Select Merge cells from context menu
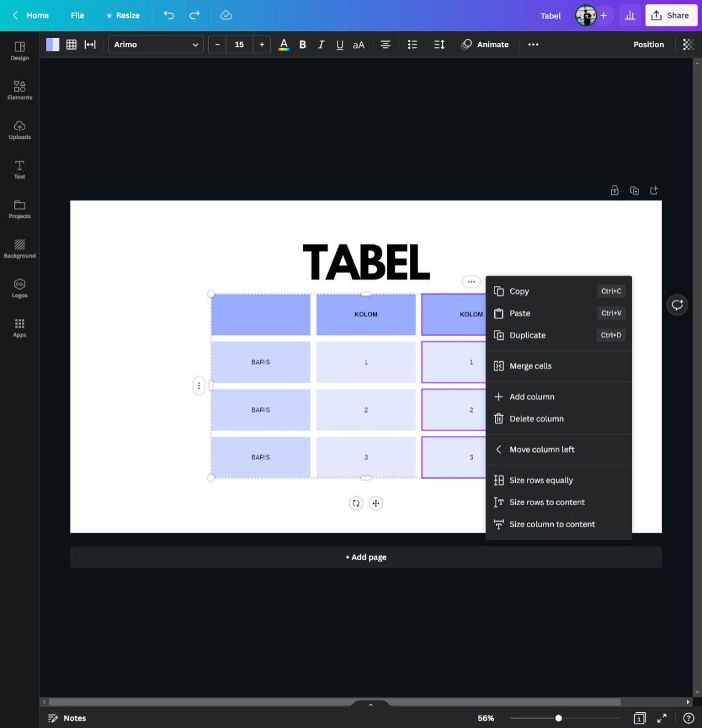Viewport: 702px width, 728px height. tap(530, 366)
